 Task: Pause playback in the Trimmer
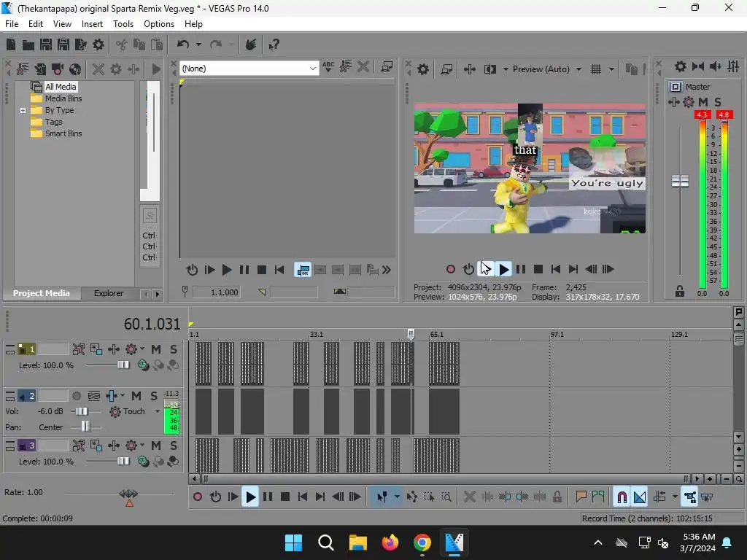[244, 270]
